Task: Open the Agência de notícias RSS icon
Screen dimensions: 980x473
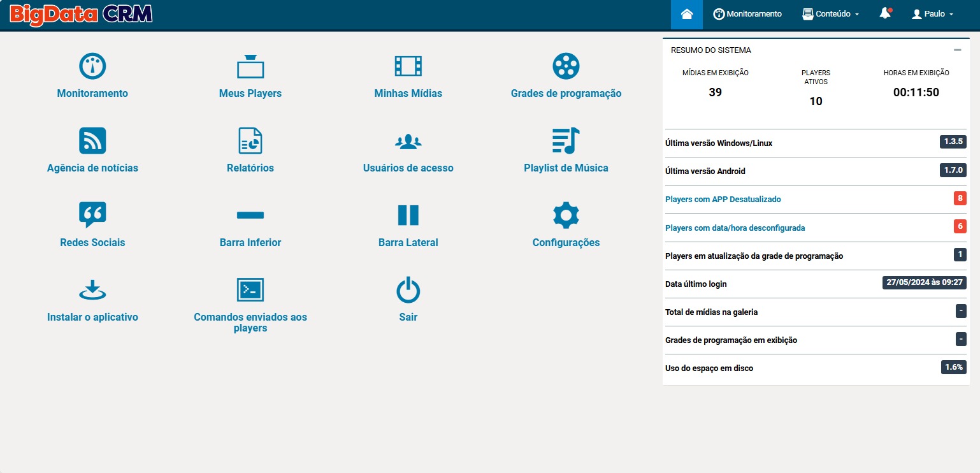Action: 92,140
